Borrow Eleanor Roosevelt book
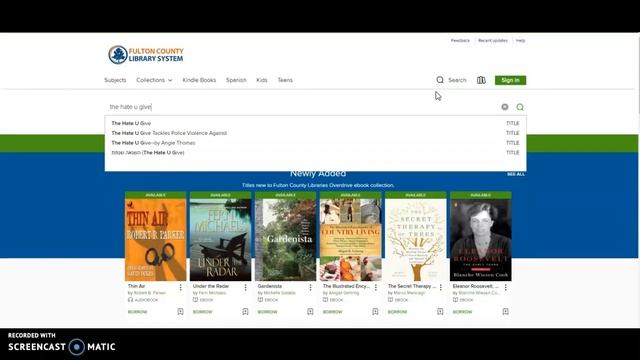This screenshot has width=640, height=360. [462, 312]
